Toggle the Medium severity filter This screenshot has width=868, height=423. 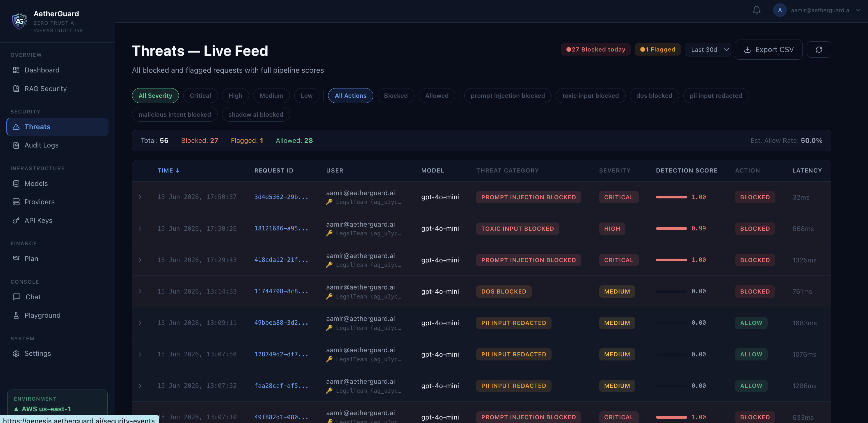coord(271,96)
